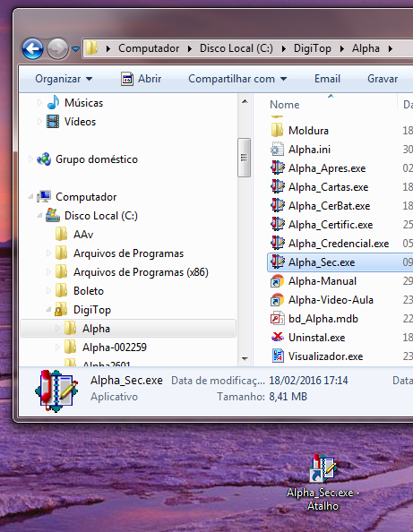Click the highlighted Alpha_Sec.exe icon

277,262
